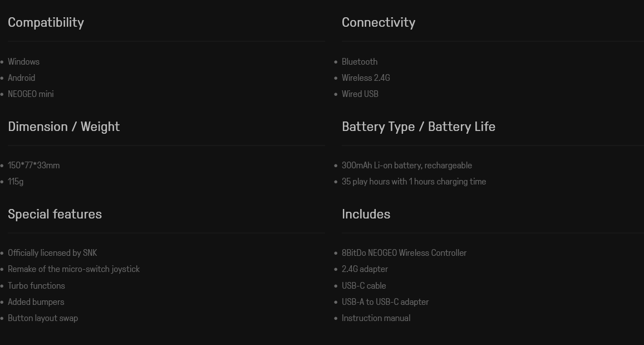
Task: Select Officially licensed by SNK item
Action: [x=52, y=253]
